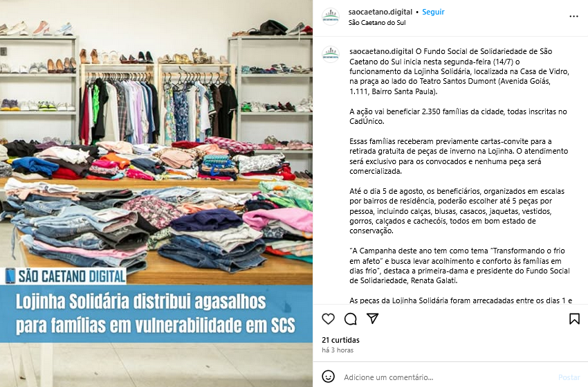588x387 pixels.
Task: Open comments with the speech bubble icon
Action: pyautogui.click(x=350, y=318)
